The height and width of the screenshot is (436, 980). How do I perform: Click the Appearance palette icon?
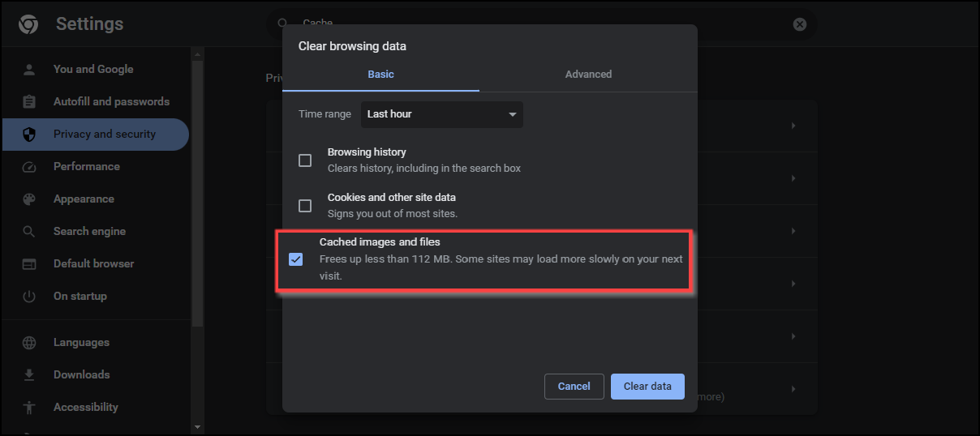coord(29,199)
